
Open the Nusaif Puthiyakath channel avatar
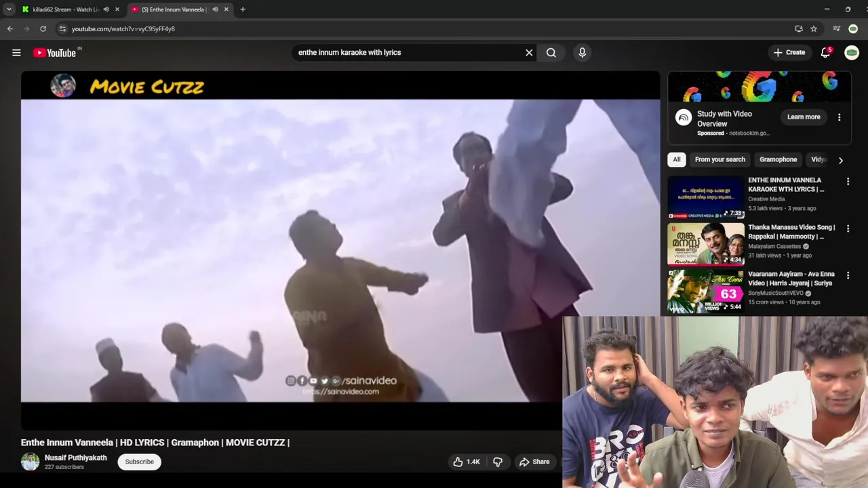[x=30, y=462]
